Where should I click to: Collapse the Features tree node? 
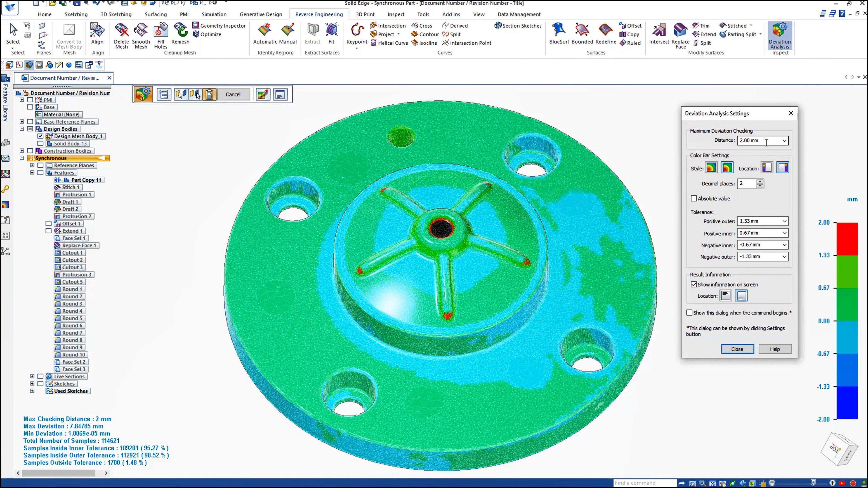coord(32,173)
